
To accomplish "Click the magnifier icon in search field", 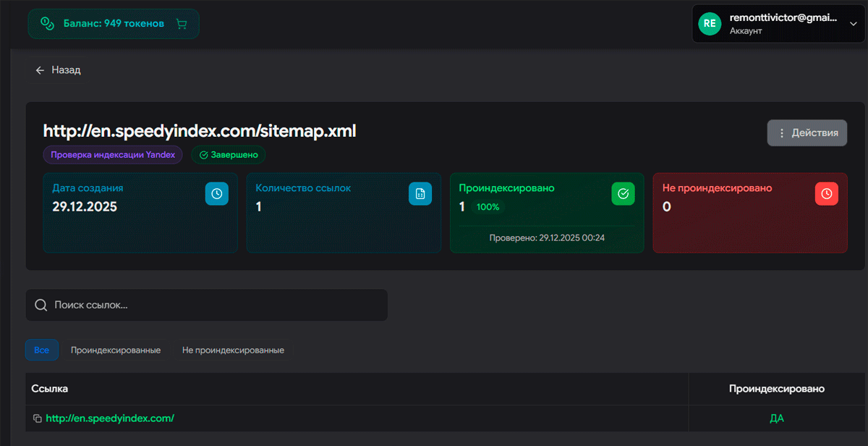I will (x=41, y=305).
